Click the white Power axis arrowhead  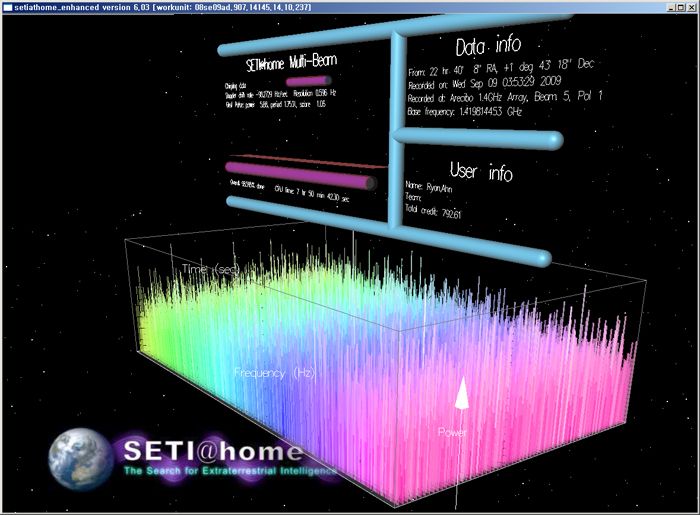click(x=462, y=393)
